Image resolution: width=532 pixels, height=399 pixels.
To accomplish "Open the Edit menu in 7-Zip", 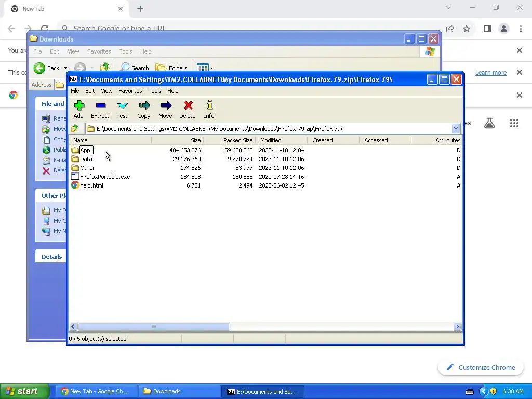I will [x=90, y=91].
